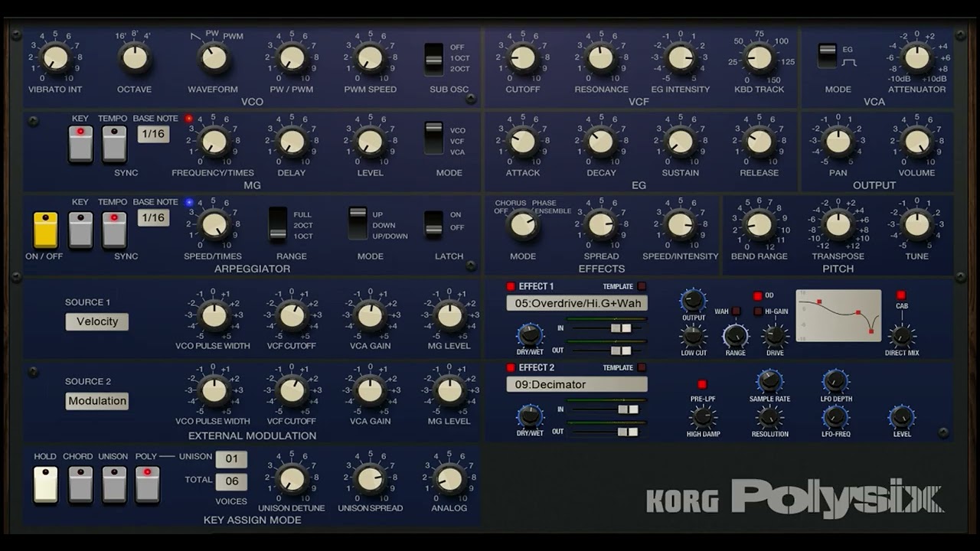
Task: Click the EG Release knob
Action: point(759,142)
